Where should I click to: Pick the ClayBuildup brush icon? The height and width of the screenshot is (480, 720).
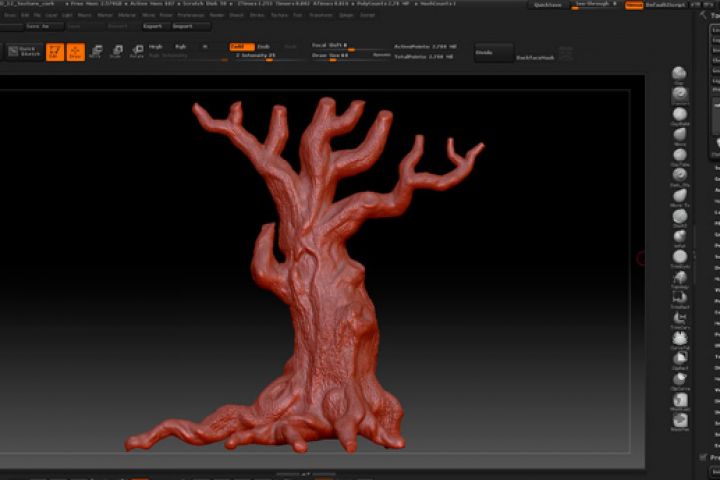tap(680, 114)
